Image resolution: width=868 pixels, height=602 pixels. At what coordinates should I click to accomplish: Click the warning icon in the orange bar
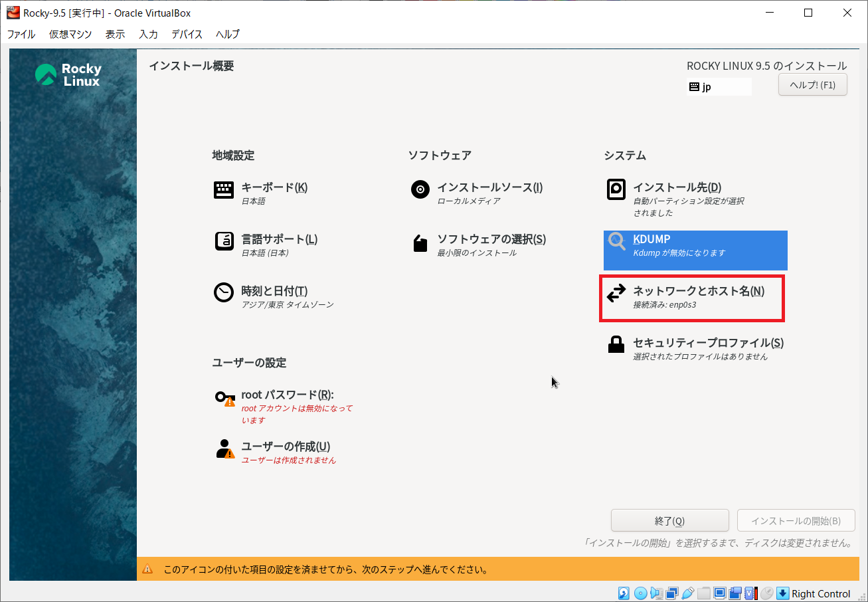(x=147, y=569)
